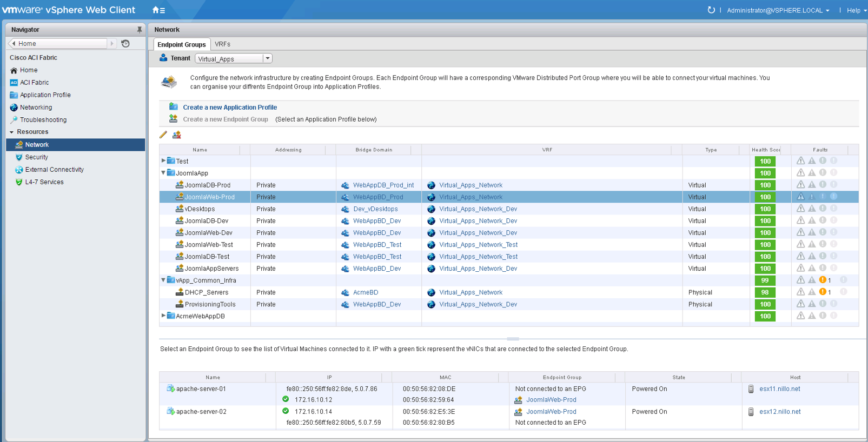Click the esx11.nillo.net host icon
This screenshot has width=868, height=442.
(x=751, y=389)
